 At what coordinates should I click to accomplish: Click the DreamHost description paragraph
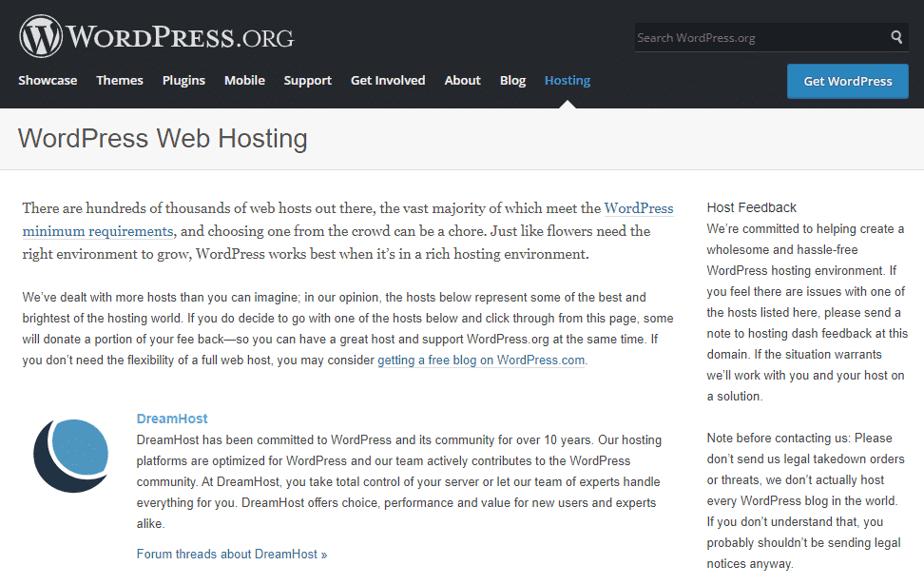[x=399, y=482]
